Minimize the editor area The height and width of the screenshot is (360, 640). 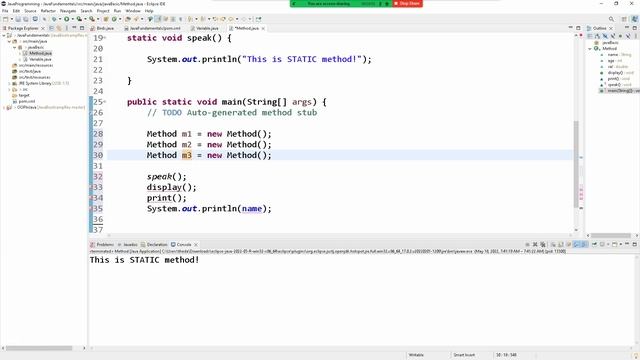coord(571,28)
